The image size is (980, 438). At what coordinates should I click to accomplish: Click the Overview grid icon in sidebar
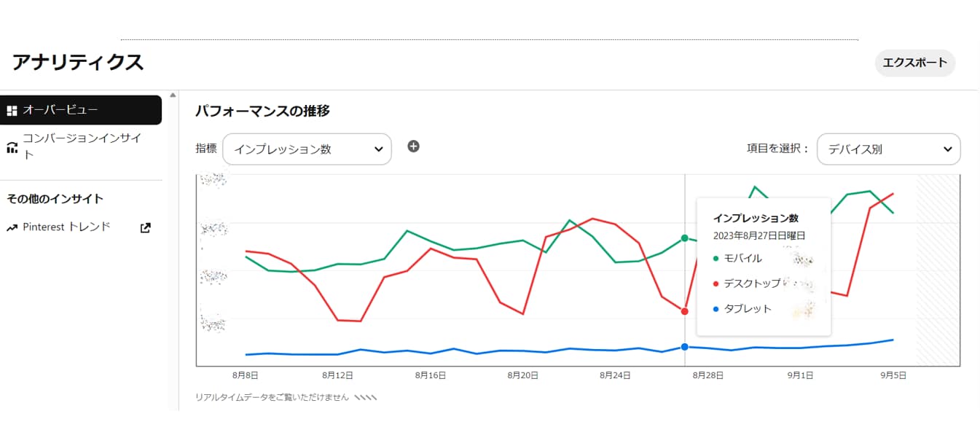(12, 111)
